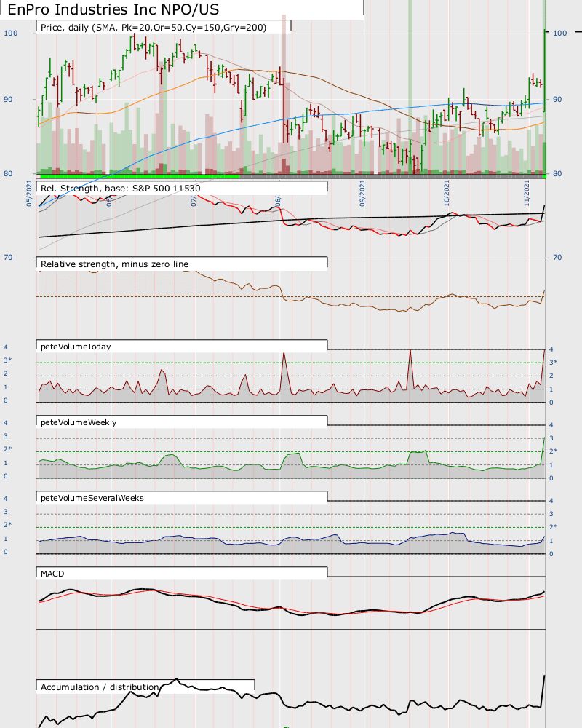Click the Rel. Strength base S&P 500 label
Viewport: 582px width, 728px height.
(120, 188)
